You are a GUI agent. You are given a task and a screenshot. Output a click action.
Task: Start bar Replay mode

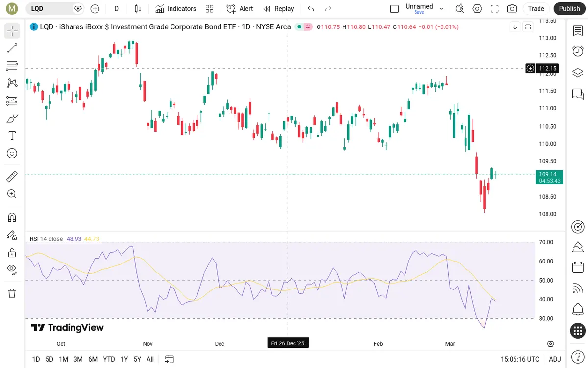278,8
